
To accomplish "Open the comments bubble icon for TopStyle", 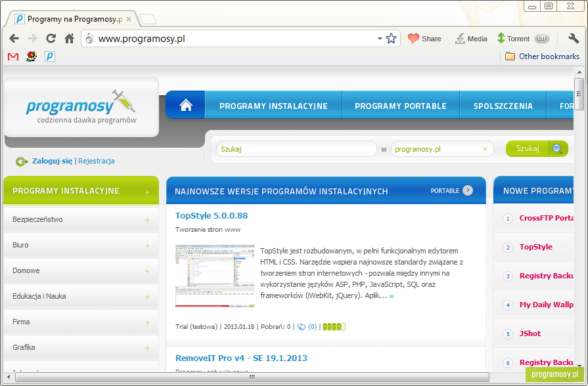I will pyautogui.click(x=302, y=327).
